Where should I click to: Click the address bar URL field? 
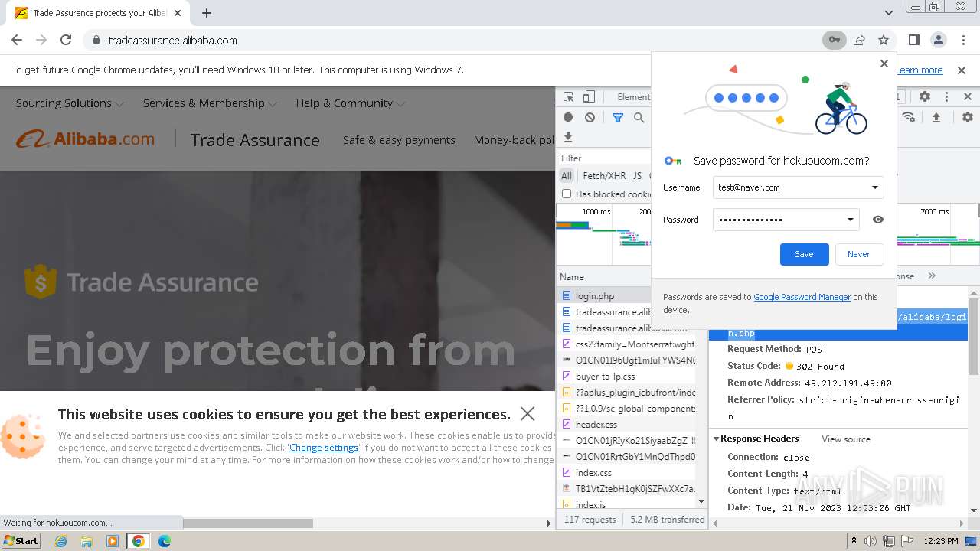click(459, 40)
